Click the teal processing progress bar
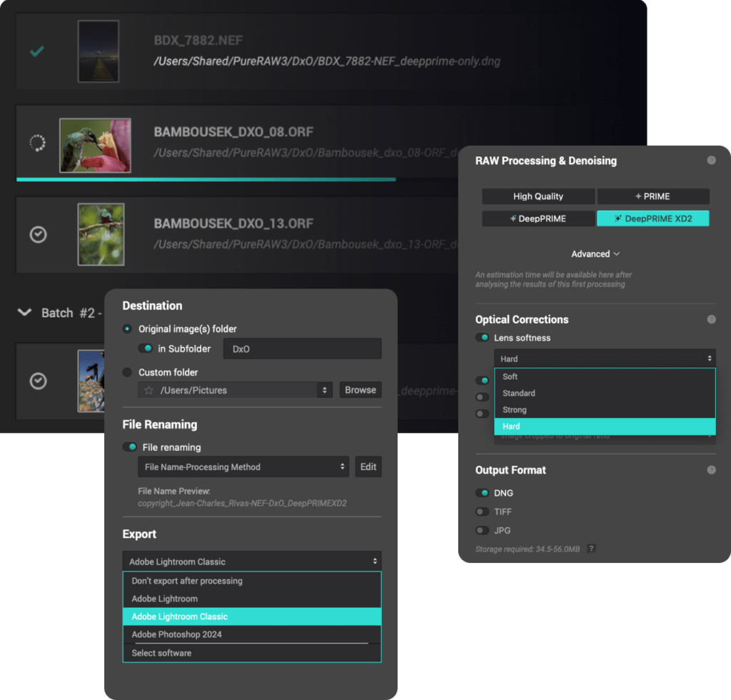Screen dimensions: 731x700 (206, 179)
